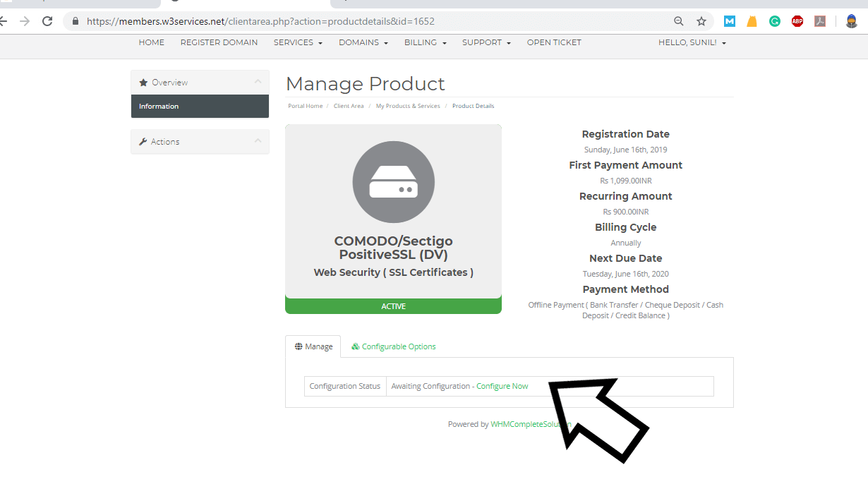Click My Products & Services breadcrumb
Screen dimensions: 868x477
408,106
